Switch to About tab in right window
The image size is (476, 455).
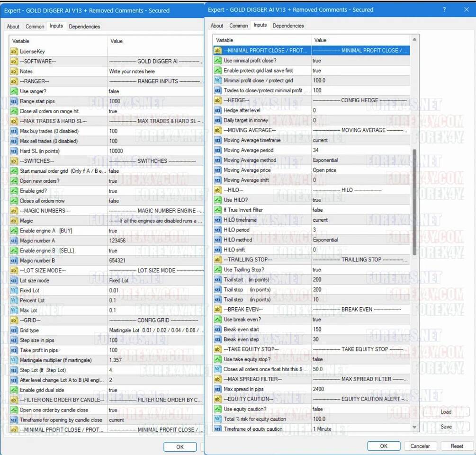coord(217,26)
